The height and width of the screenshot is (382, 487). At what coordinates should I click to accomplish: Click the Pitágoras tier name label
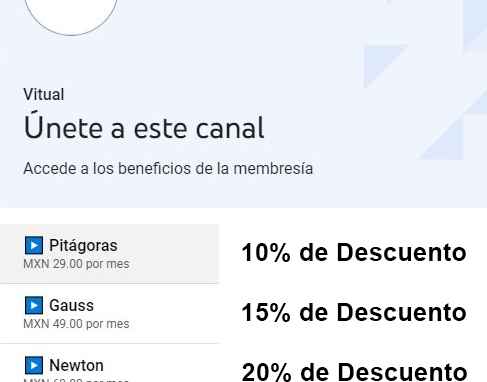click(83, 246)
